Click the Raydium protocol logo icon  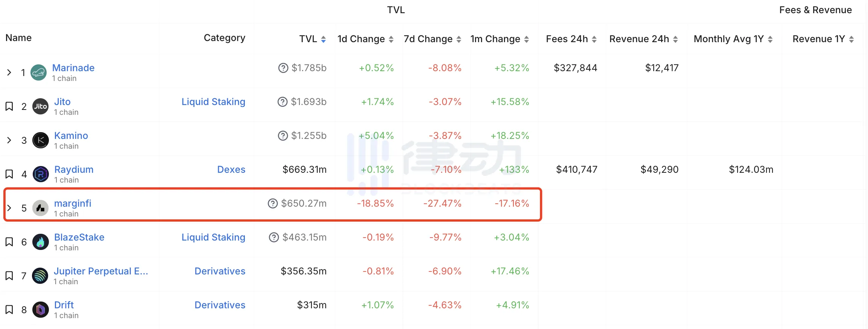(x=40, y=174)
